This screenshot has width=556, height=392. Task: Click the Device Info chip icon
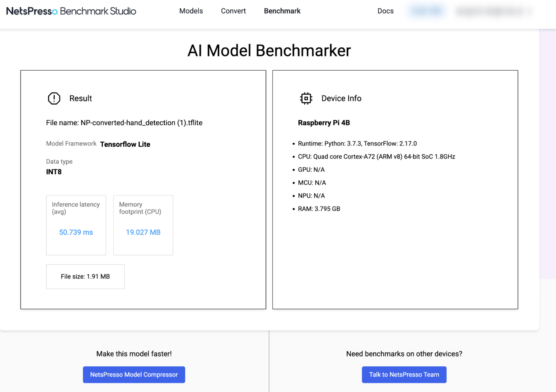(306, 98)
